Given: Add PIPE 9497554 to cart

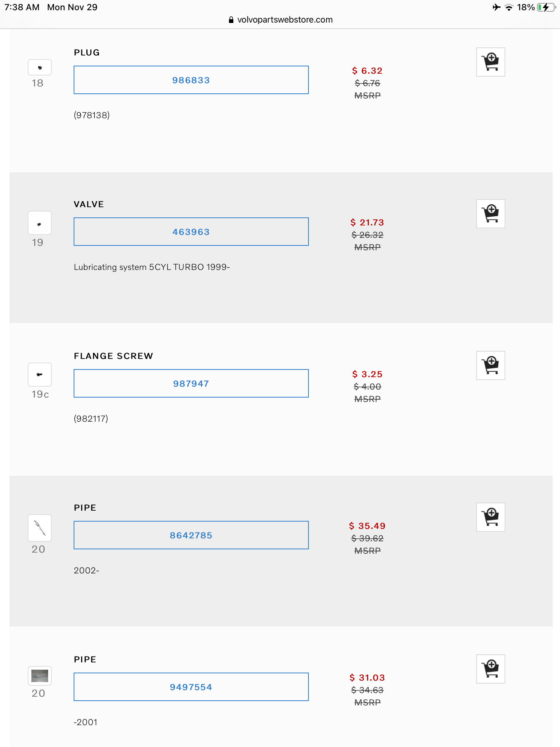Looking at the screenshot, I should (x=490, y=669).
